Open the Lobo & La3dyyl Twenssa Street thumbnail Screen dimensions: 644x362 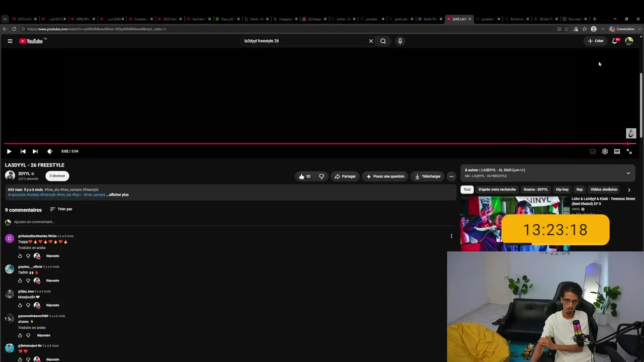coord(515,223)
